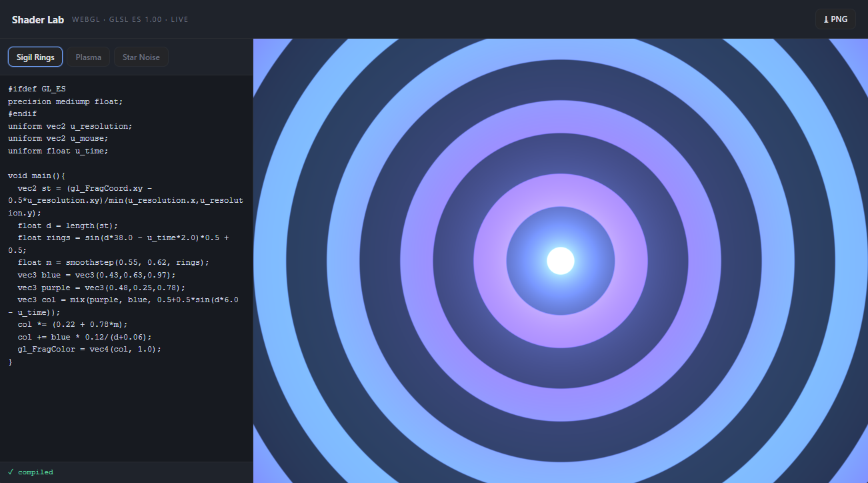Click the 'col += blue * 0.12/(d+0.06);' line
Image resolution: width=868 pixels, height=483 pixels.
pyautogui.click(x=85, y=337)
